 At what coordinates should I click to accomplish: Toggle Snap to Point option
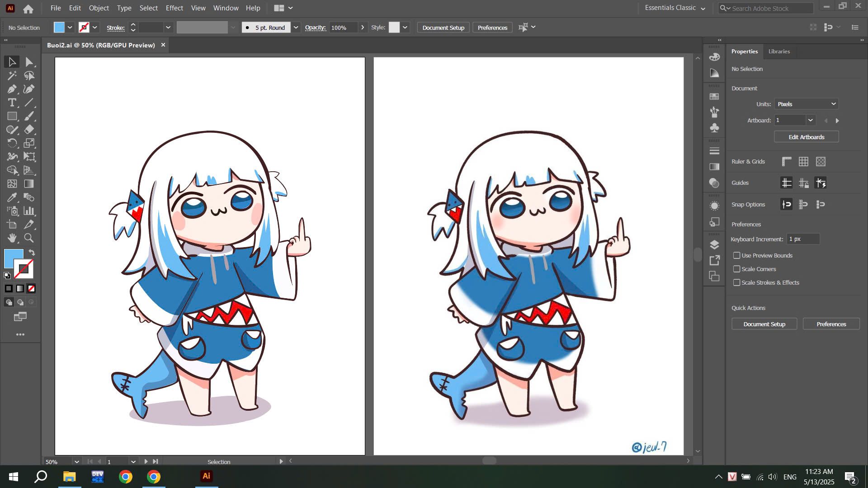pos(787,204)
